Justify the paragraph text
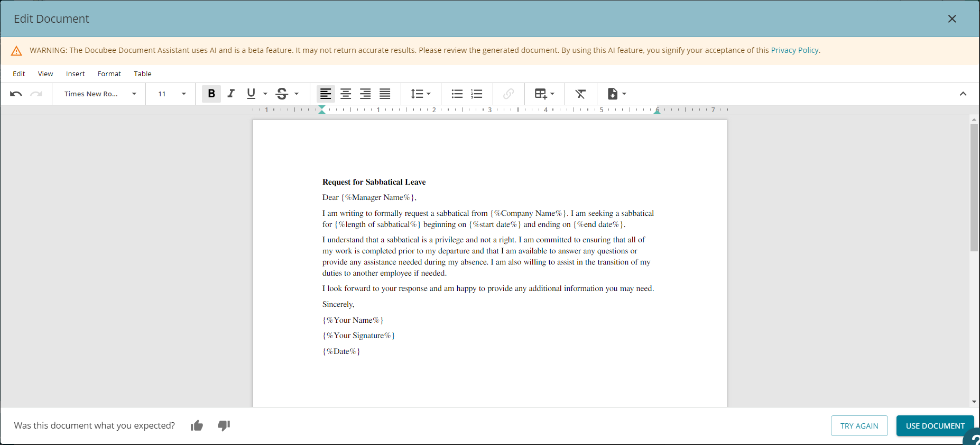Image resolution: width=980 pixels, height=445 pixels. (x=385, y=94)
